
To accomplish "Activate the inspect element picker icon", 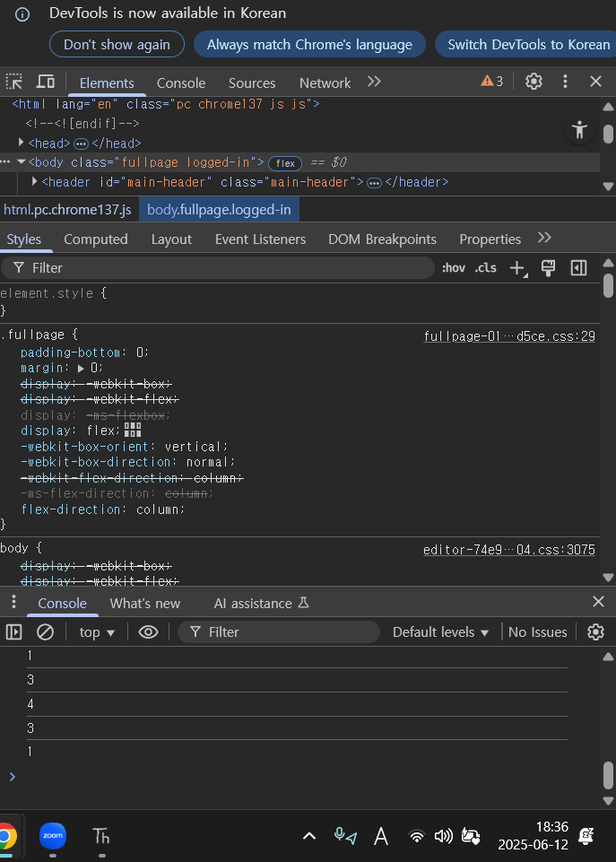I will pyautogui.click(x=13, y=82).
